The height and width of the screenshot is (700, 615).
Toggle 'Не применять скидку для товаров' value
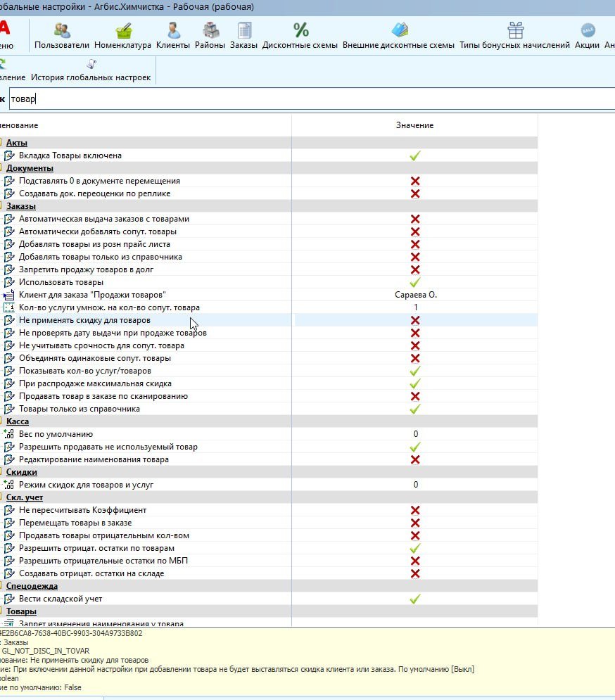pyautogui.click(x=415, y=320)
